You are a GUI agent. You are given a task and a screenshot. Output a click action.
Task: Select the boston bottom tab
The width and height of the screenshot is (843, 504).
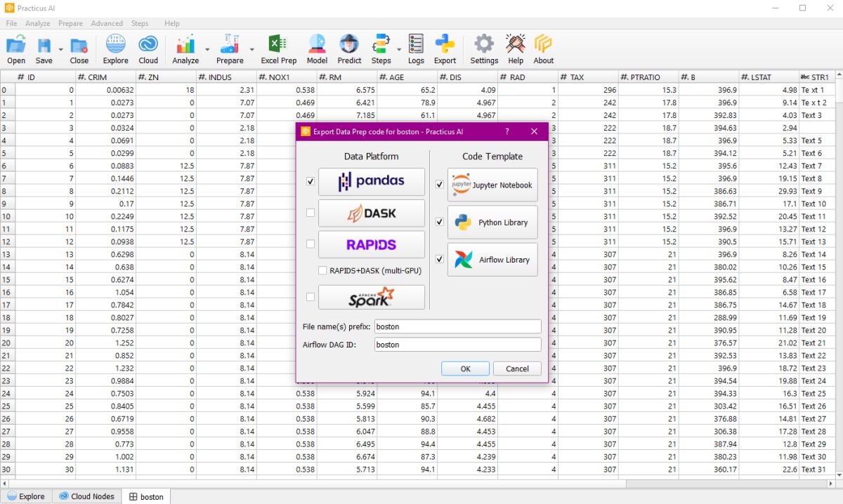click(146, 496)
